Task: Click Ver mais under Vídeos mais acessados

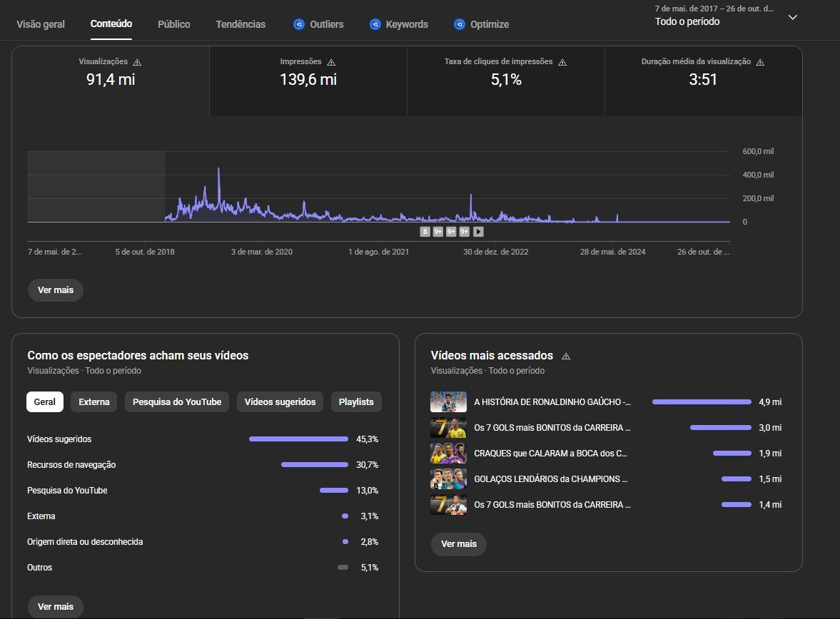Action: (x=458, y=544)
